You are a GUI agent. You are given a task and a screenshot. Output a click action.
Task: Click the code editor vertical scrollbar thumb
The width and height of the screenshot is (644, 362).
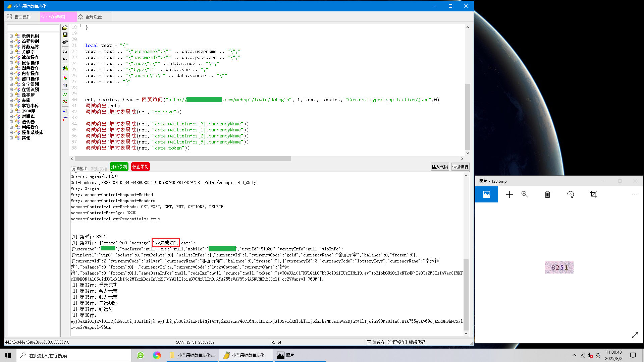(x=468, y=117)
